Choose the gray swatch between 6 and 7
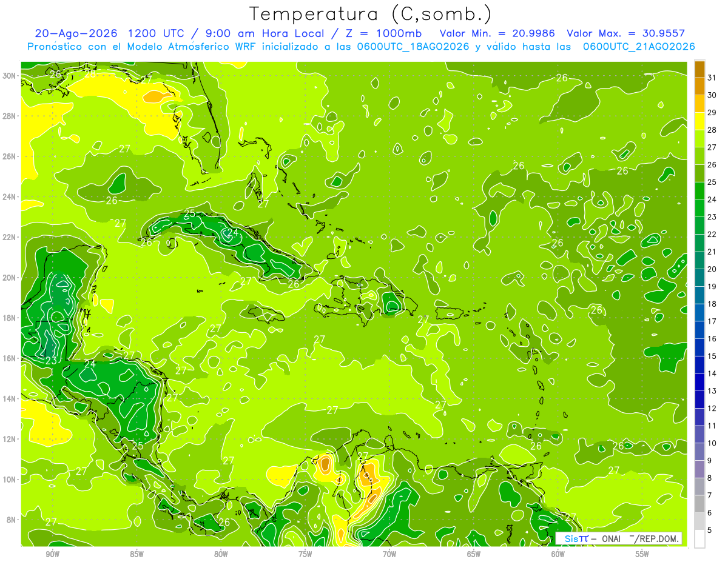Screen dimensions: 728x562 click(x=699, y=504)
